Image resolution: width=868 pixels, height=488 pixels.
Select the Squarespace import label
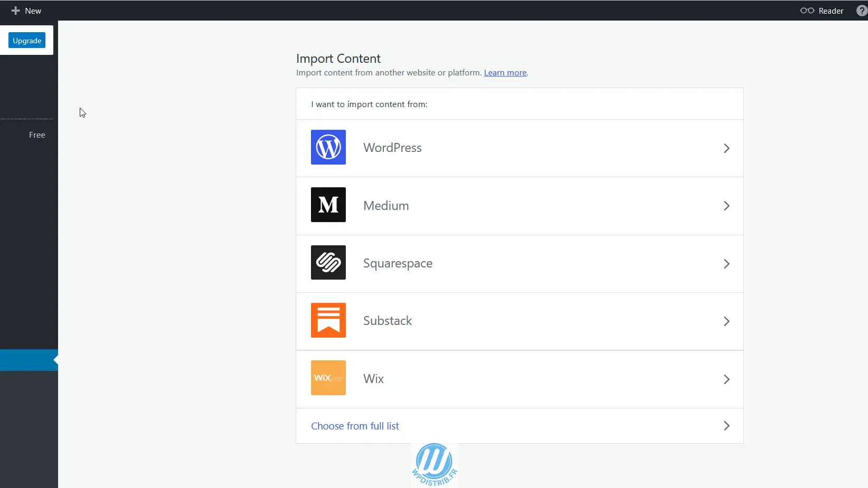(398, 263)
